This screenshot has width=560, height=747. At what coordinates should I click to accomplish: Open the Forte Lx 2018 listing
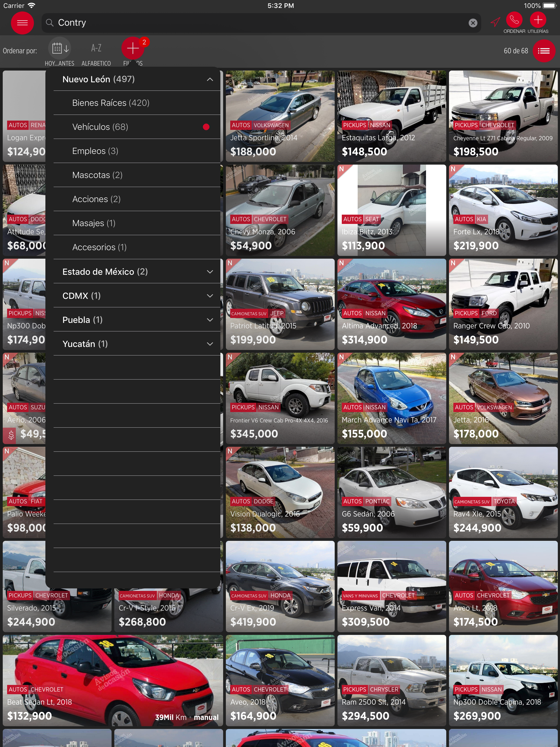click(x=503, y=210)
